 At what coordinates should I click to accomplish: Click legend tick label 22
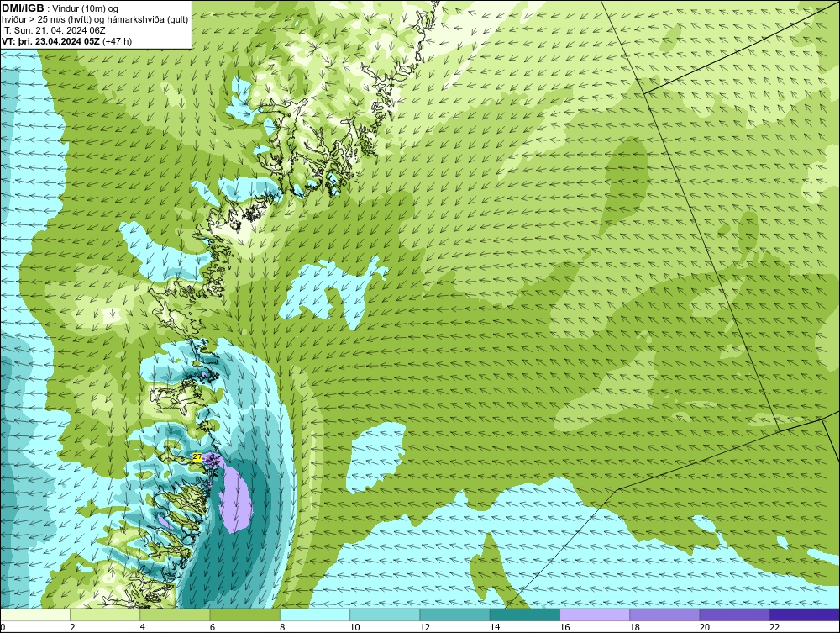pyautogui.click(x=774, y=627)
